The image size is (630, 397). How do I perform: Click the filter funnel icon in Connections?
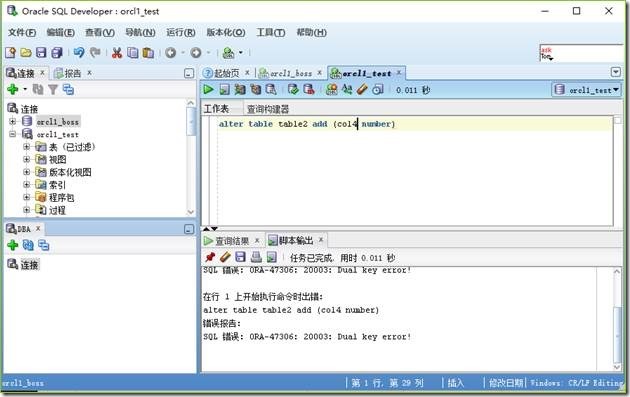coord(53,89)
